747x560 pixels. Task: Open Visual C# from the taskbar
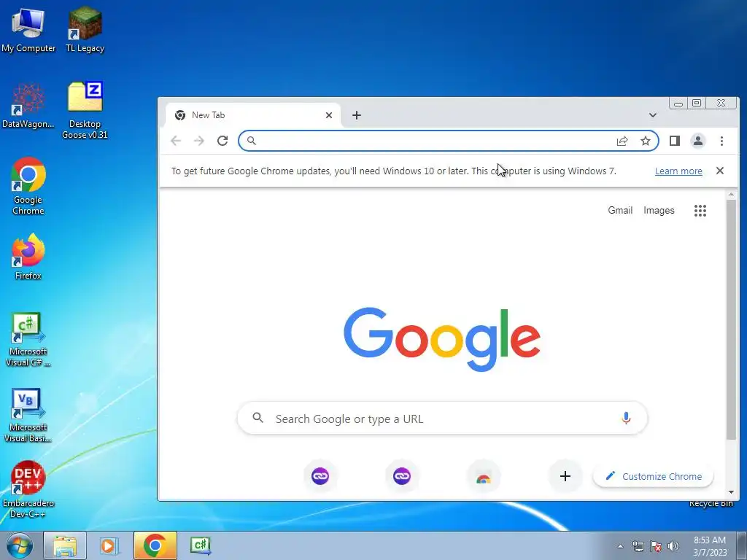point(200,545)
